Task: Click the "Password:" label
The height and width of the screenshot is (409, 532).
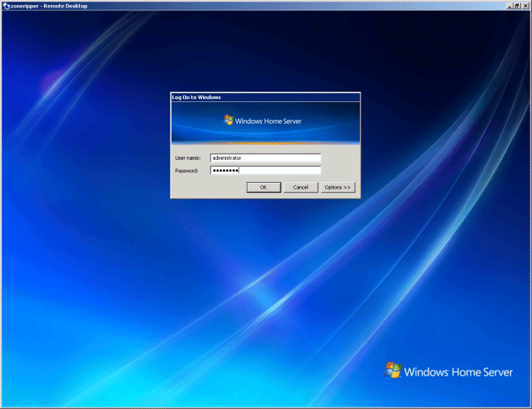Action: click(187, 171)
